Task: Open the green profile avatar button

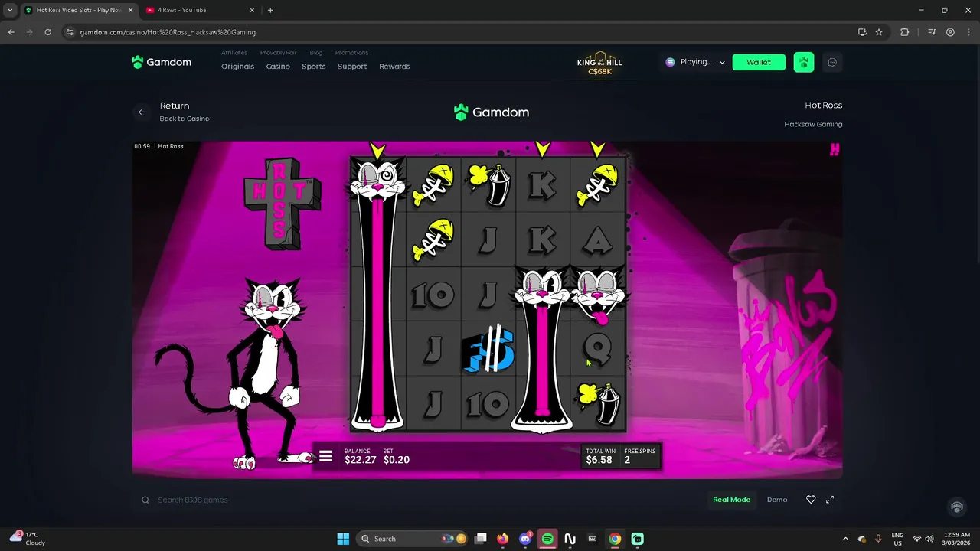Action: click(803, 62)
